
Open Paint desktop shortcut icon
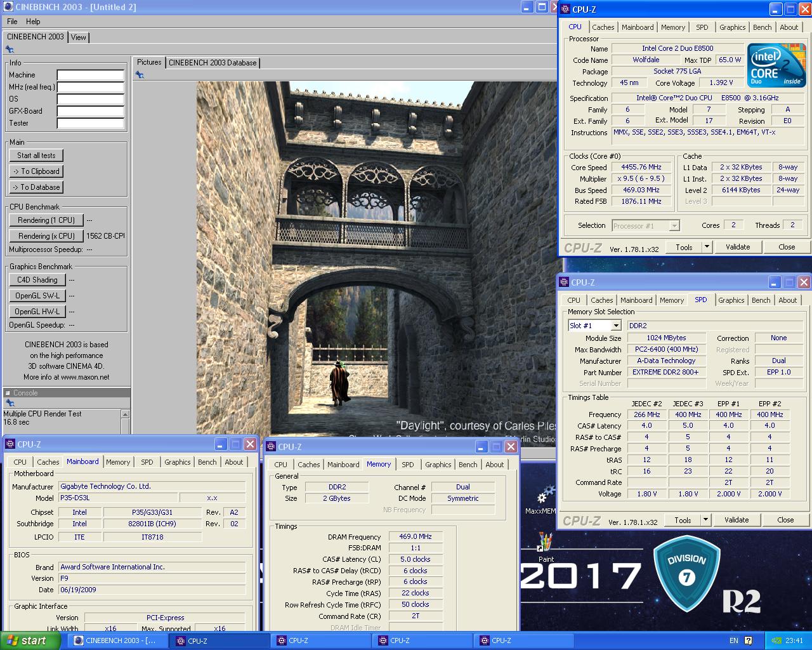[545, 542]
